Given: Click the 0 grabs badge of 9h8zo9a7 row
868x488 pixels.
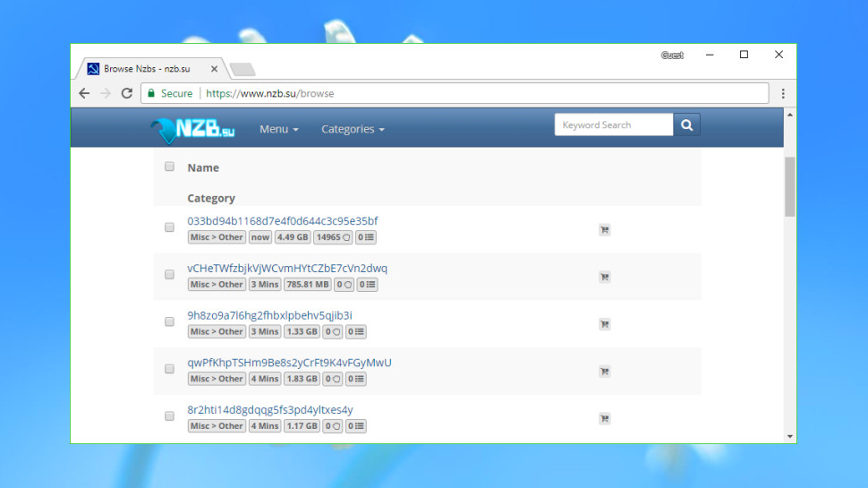Looking at the screenshot, I should click(x=332, y=331).
